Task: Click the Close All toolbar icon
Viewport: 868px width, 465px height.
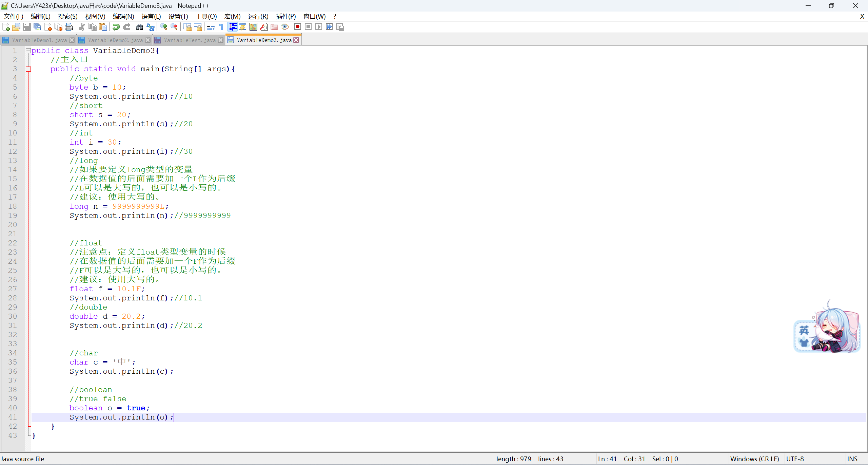Action: coord(58,27)
